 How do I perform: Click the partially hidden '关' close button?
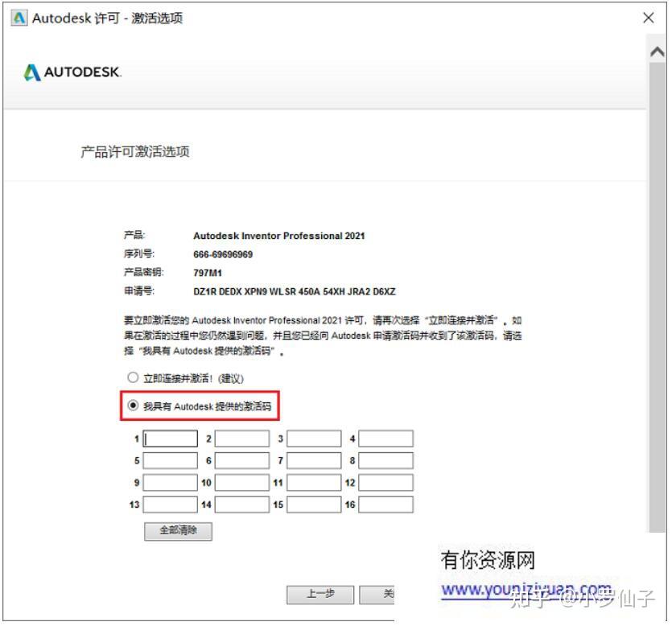377,595
